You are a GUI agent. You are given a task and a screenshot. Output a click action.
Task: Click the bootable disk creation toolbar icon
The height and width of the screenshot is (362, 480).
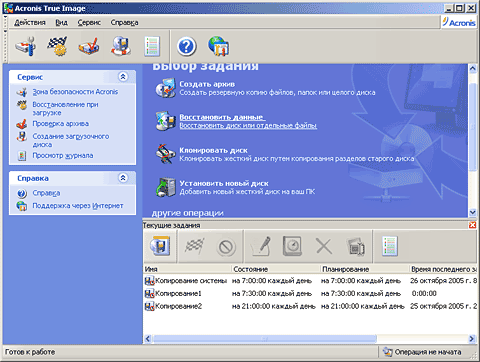tap(120, 46)
